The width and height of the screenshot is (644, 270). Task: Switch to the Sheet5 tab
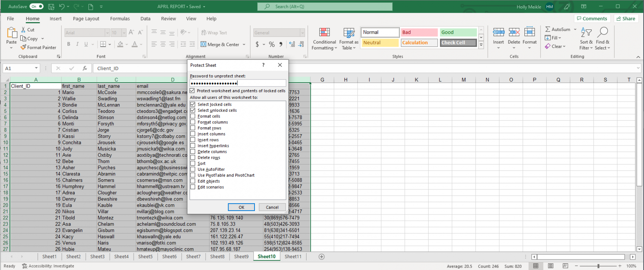coord(145,257)
